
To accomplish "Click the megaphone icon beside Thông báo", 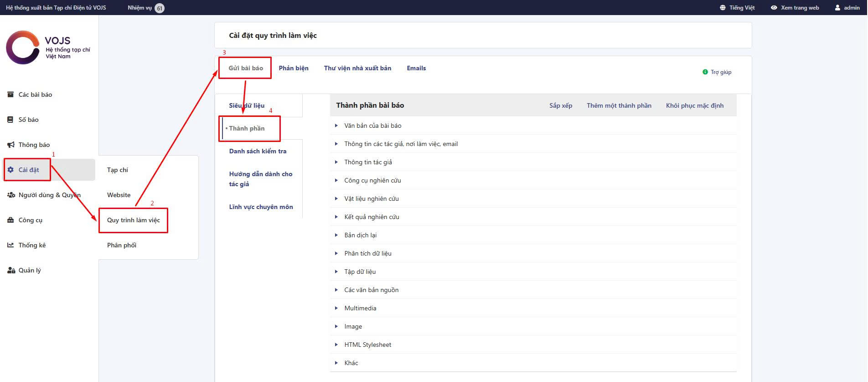I will (10, 145).
